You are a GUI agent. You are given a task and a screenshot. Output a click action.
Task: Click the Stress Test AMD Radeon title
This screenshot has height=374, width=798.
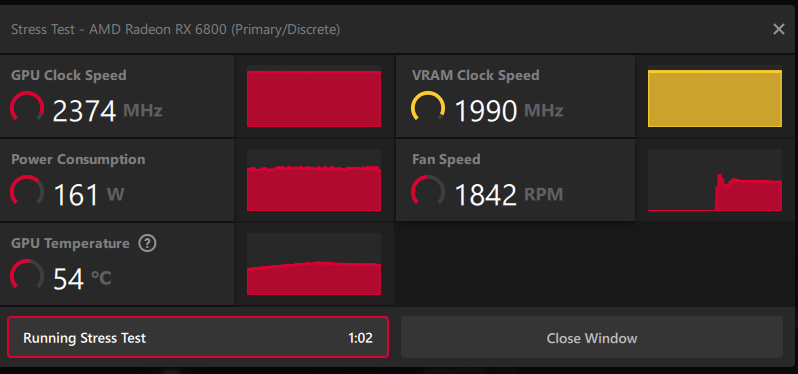coord(176,30)
